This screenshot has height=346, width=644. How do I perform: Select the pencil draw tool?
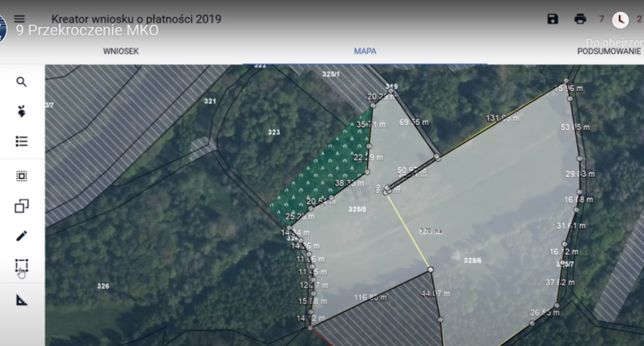point(21,236)
